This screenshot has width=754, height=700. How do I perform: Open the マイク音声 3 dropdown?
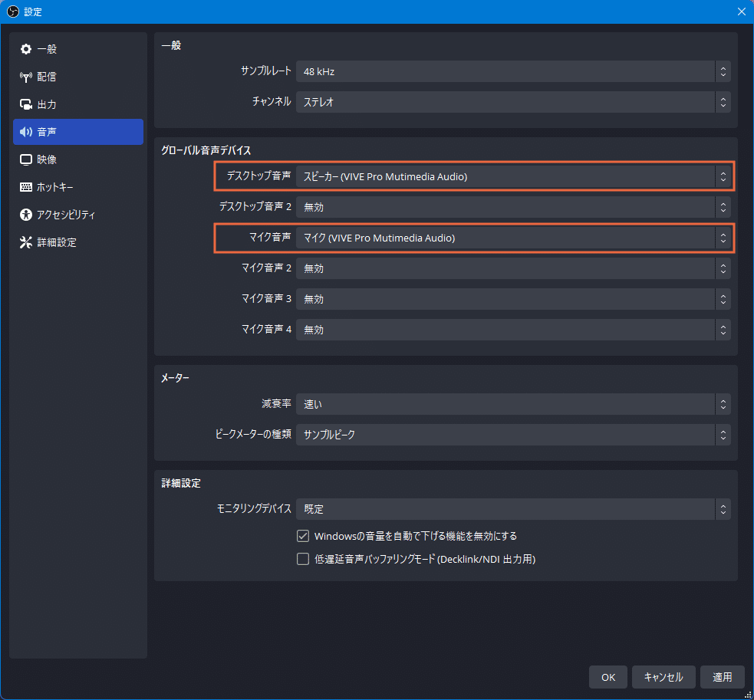(513, 299)
